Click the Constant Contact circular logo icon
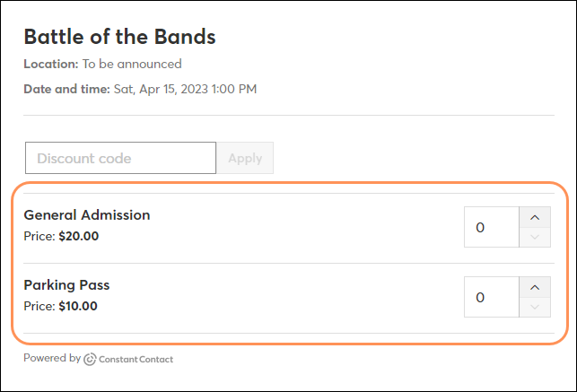577x392 pixels. (90, 360)
